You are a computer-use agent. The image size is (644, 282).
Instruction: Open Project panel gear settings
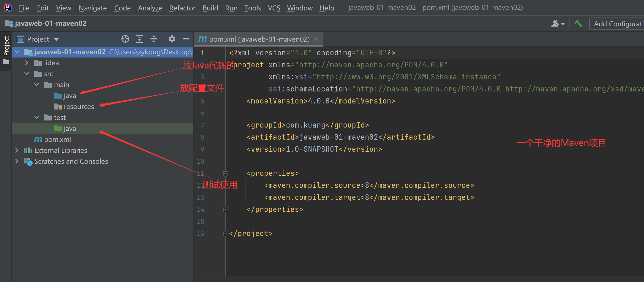[x=172, y=39]
